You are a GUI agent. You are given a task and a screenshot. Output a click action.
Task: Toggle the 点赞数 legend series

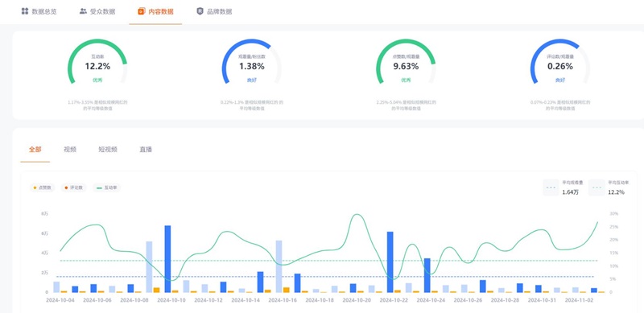(x=43, y=187)
